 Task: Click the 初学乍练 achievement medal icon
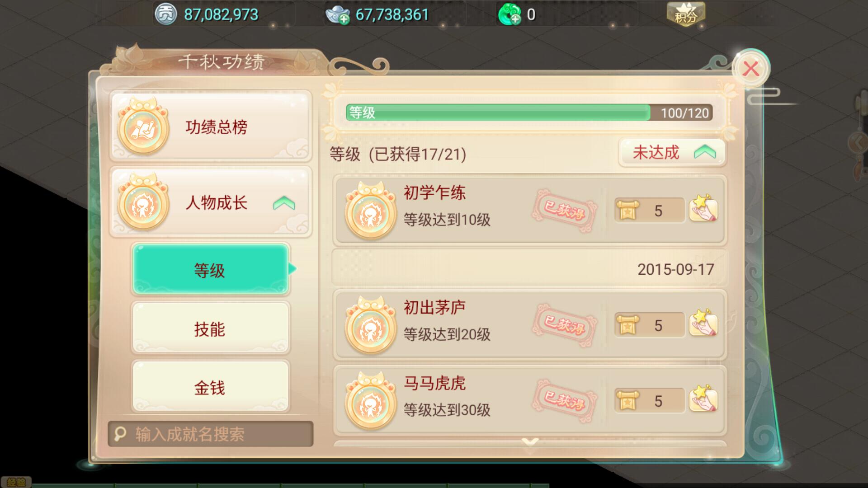pyautogui.click(x=370, y=211)
